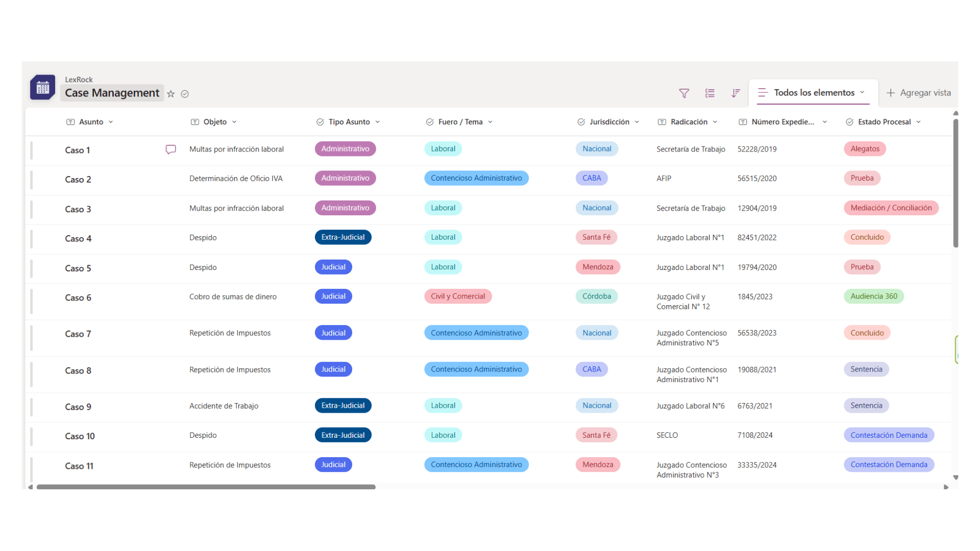Favorite the list with star icon
The image size is (980, 551).
(x=171, y=94)
